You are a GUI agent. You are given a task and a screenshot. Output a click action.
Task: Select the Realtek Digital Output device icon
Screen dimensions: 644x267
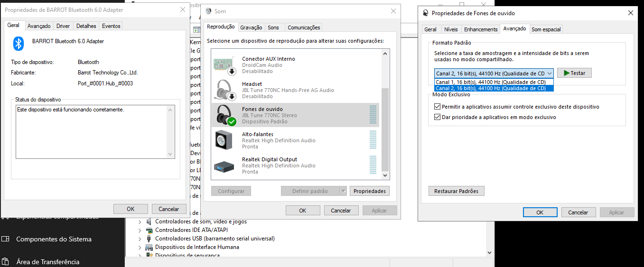[224, 166]
